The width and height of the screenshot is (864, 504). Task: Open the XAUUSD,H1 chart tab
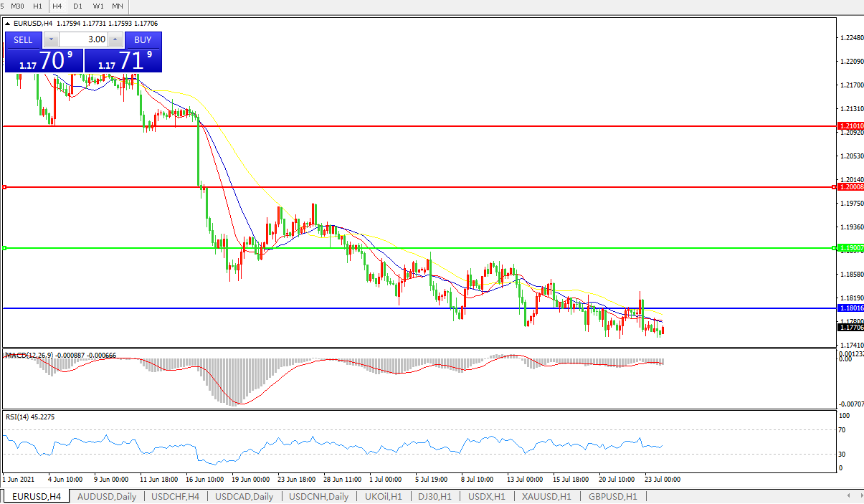546,497
